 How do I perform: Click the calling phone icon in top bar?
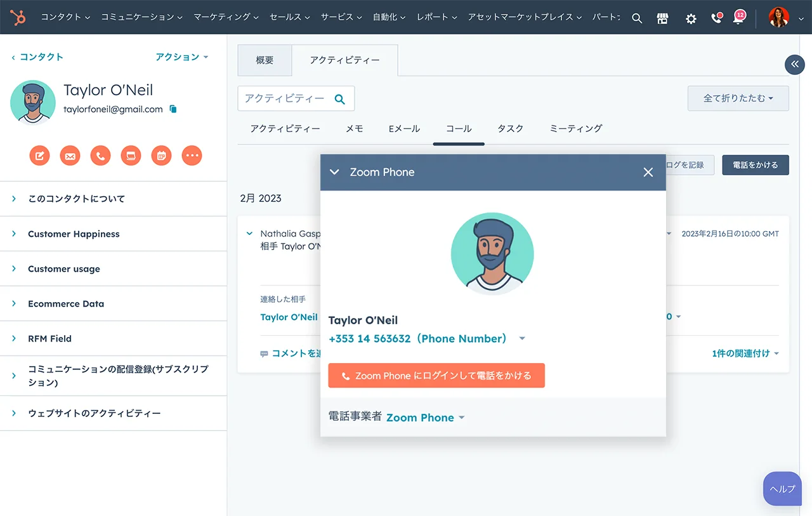pos(717,18)
